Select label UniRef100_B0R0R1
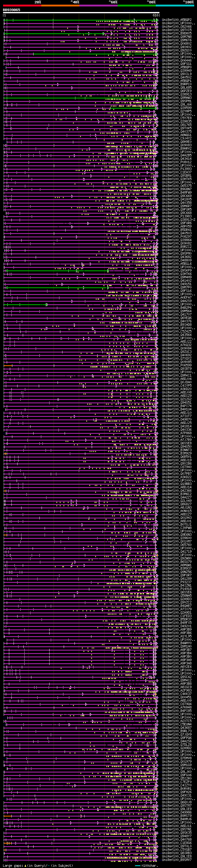 [x=177, y=789]
